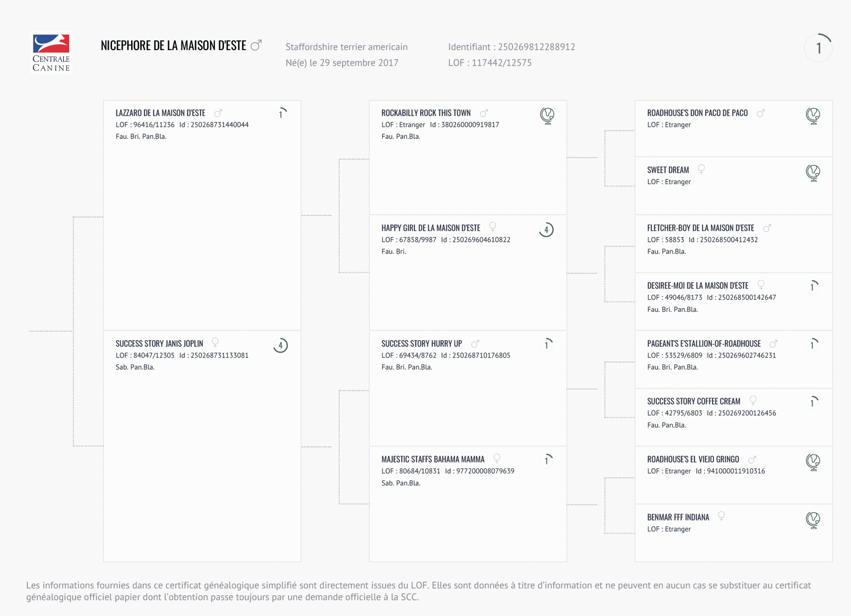This screenshot has width=851, height=616.
Task: Click globe icon for Roadhouse's Don Paco De Paco
Action: tap(813, 116)
